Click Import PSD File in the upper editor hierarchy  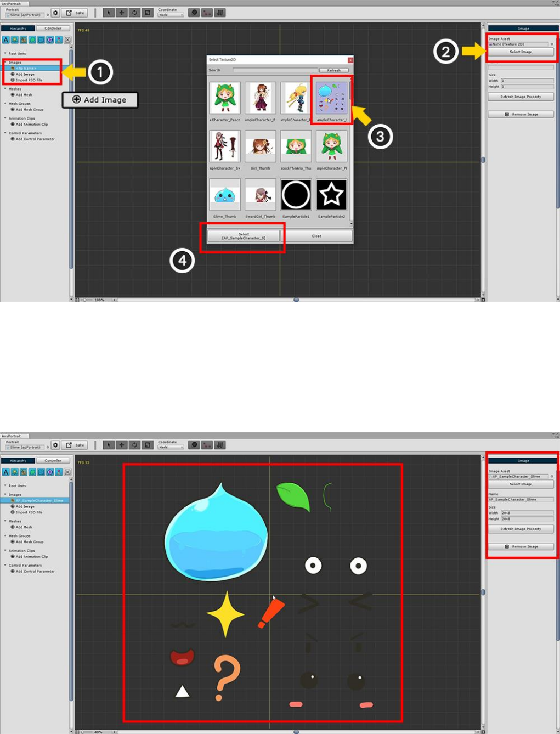(x=29, y=80)
